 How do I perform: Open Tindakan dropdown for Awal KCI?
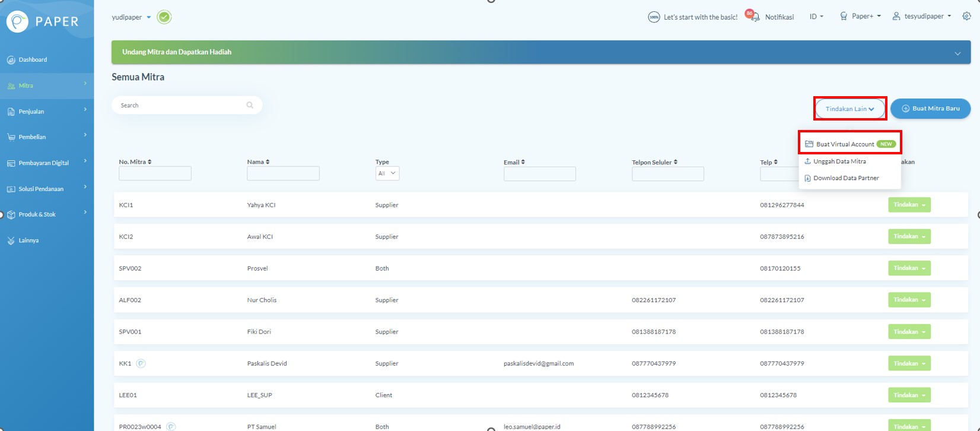[x=909, y=236]
